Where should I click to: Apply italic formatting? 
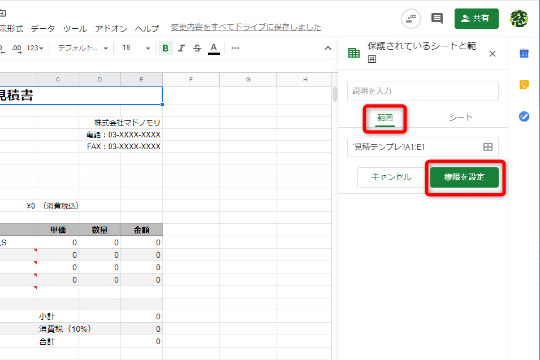click(x=181, y=48)
